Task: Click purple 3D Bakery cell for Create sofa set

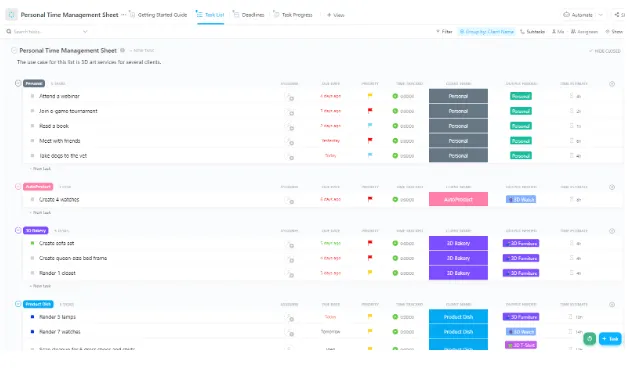Action: point(458,243)
